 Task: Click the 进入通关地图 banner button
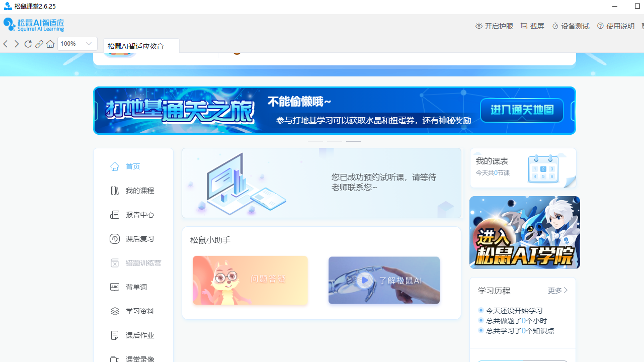(521, 110)
